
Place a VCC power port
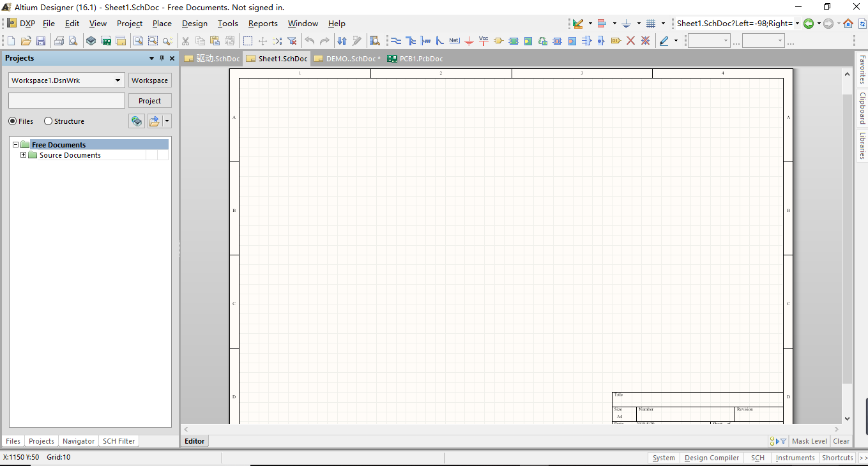pos(483,41)
